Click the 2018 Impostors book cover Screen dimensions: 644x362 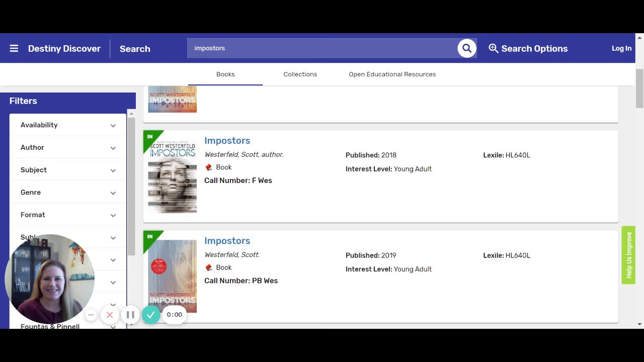point(173,176)
